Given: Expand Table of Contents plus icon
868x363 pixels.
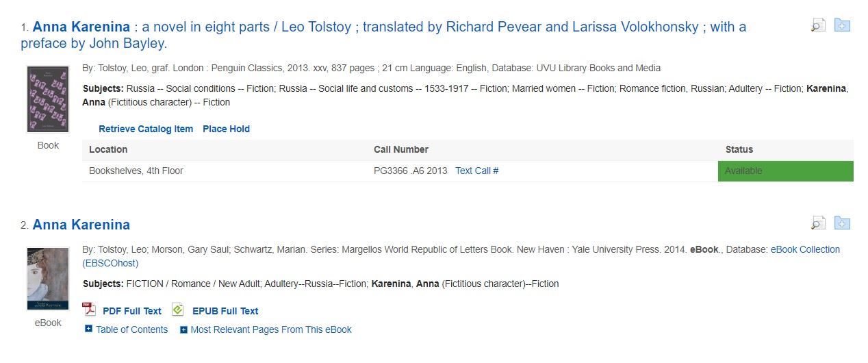Looking at the screenshot, I should pos(88,329).
